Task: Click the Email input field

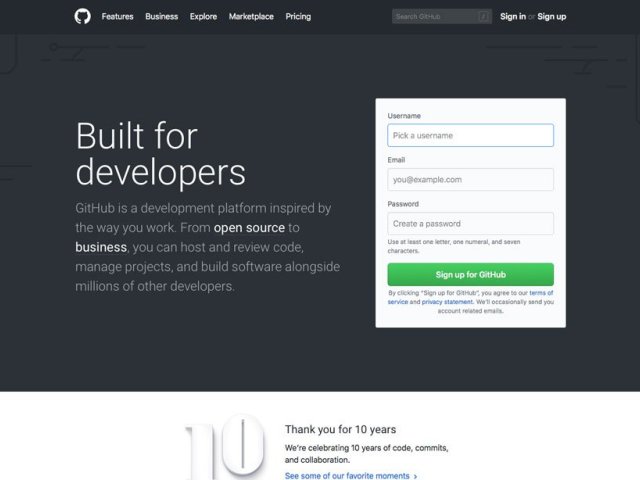Action: point(471,179)
